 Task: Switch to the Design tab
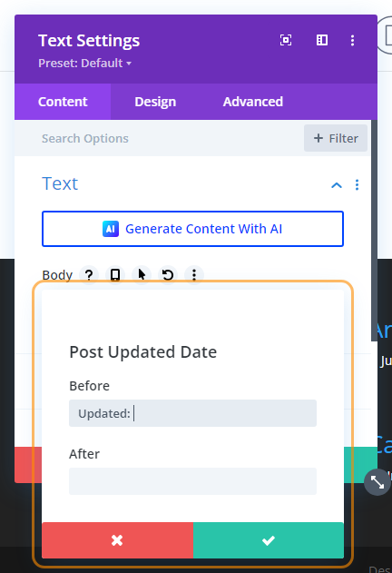click(x=155, y=102)
